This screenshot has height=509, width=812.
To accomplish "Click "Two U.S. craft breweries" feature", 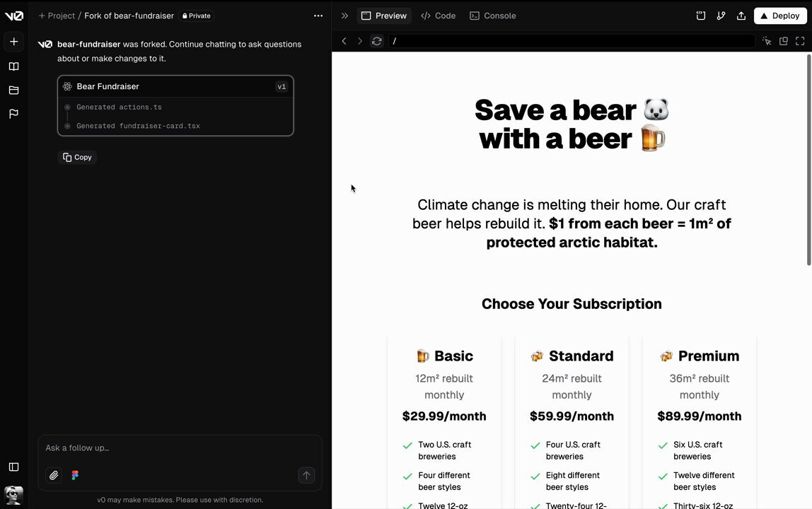I will click(445, 450).
